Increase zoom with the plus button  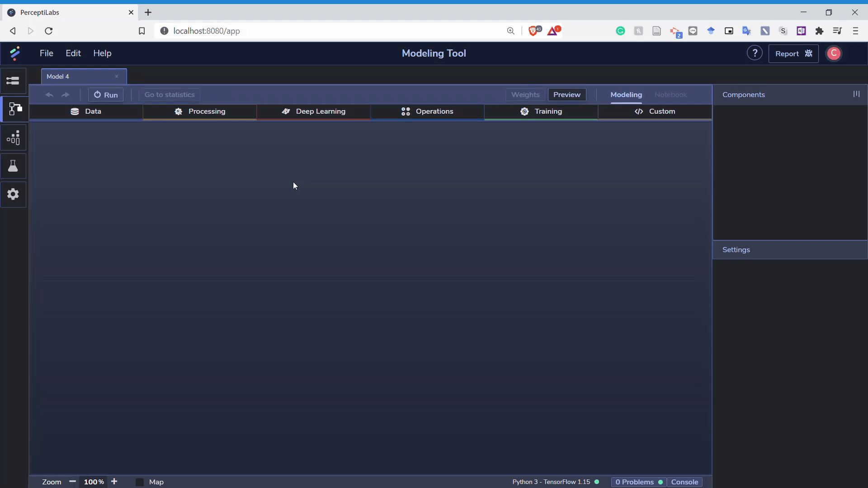114,482
